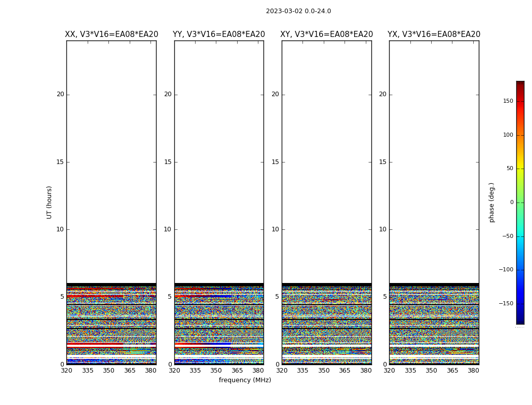Select the 'XY, V3*V16=EA08*EA20' panel title
The image size is (532, 405).
(x=326, y=34)
